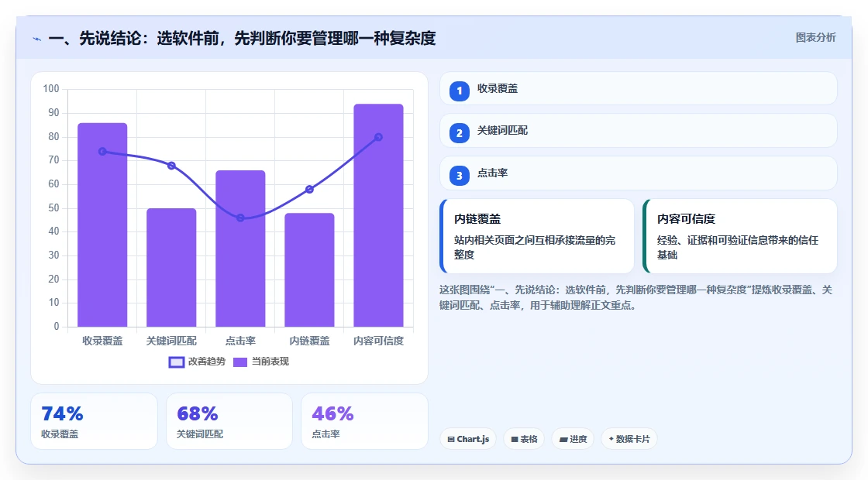Click the 内容可信度 bar in the chart

(x=379, y=216)
